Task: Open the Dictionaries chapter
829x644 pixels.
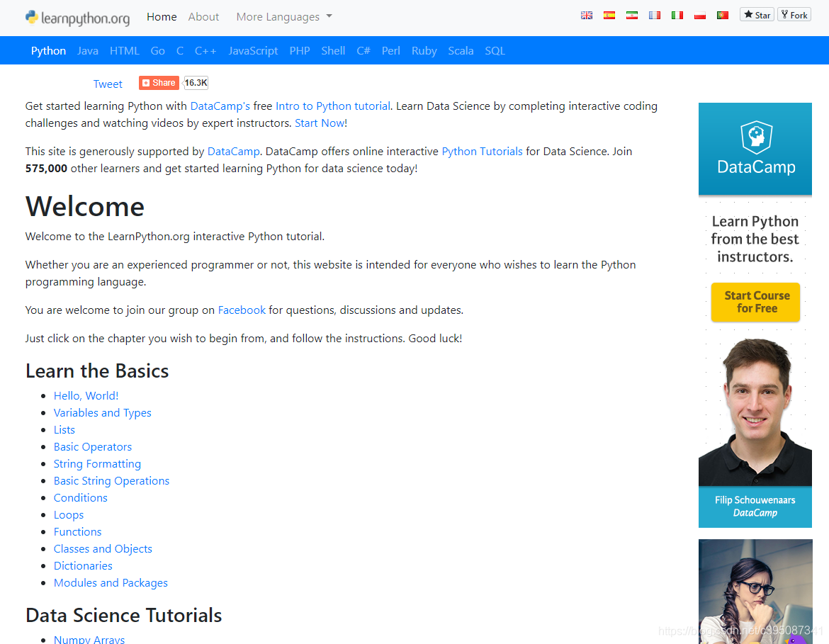Action: [x=83, y=566]
